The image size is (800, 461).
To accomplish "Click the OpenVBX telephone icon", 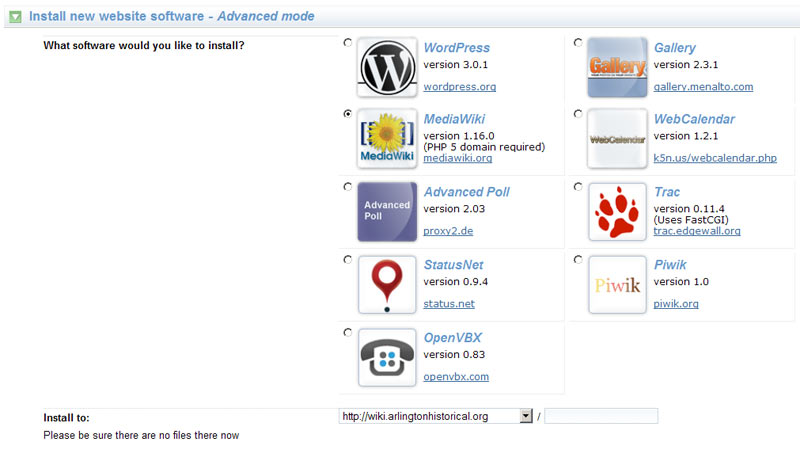I will 387,357.
